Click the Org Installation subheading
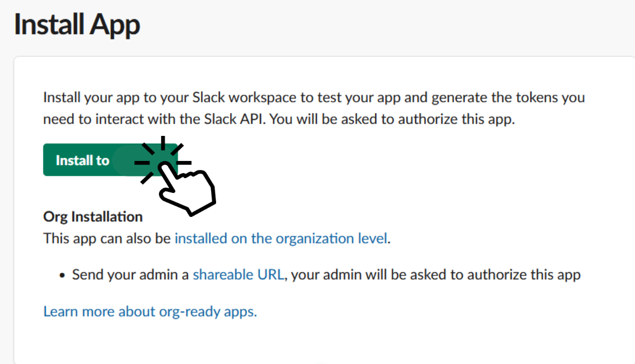 tap(93, 217)
